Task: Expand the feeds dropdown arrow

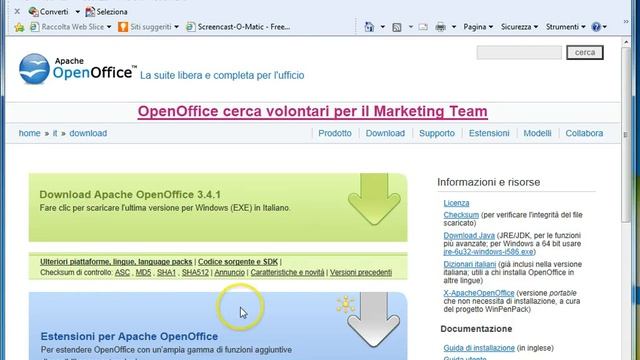Action: 411,27
